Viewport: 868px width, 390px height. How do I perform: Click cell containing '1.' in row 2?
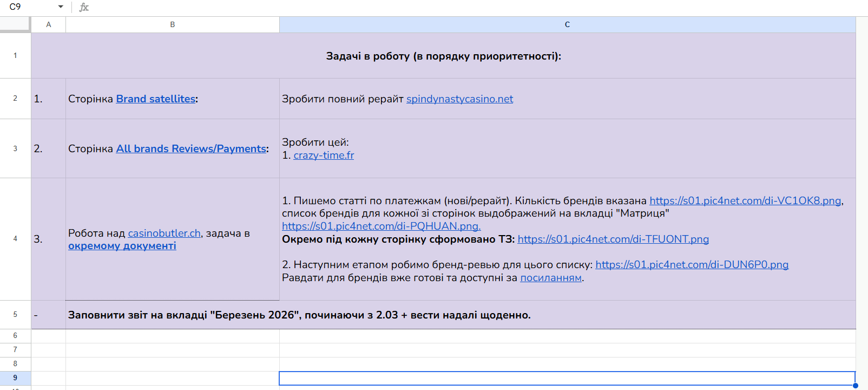(x=49, y=99)
